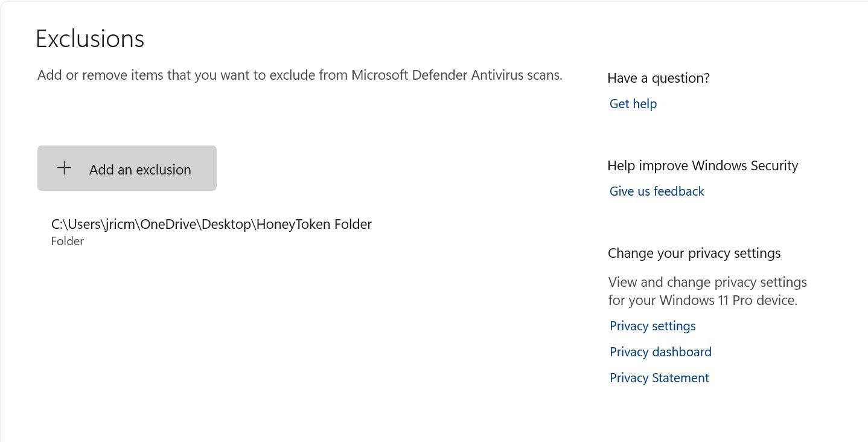Image resolution: width=868 pixels, height=442 pixels.
Task: Open the Give us feedback link
Action: tap(657, 191)
